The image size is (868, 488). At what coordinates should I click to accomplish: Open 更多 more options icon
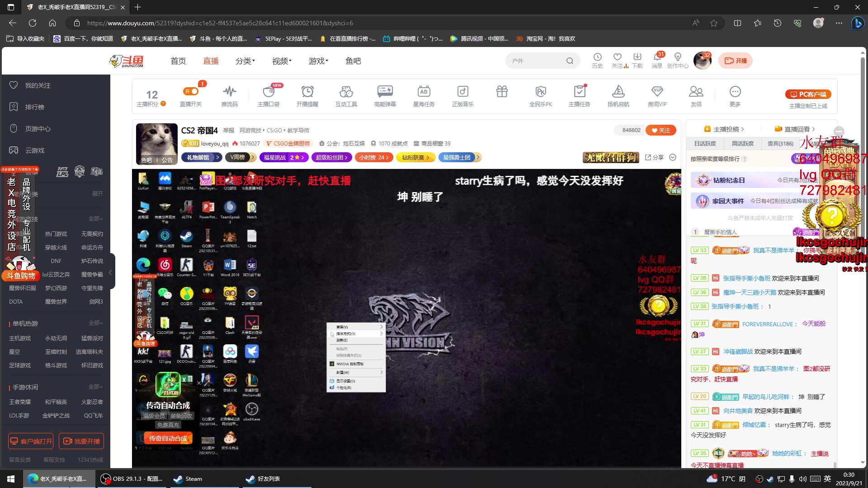point(735,96)
